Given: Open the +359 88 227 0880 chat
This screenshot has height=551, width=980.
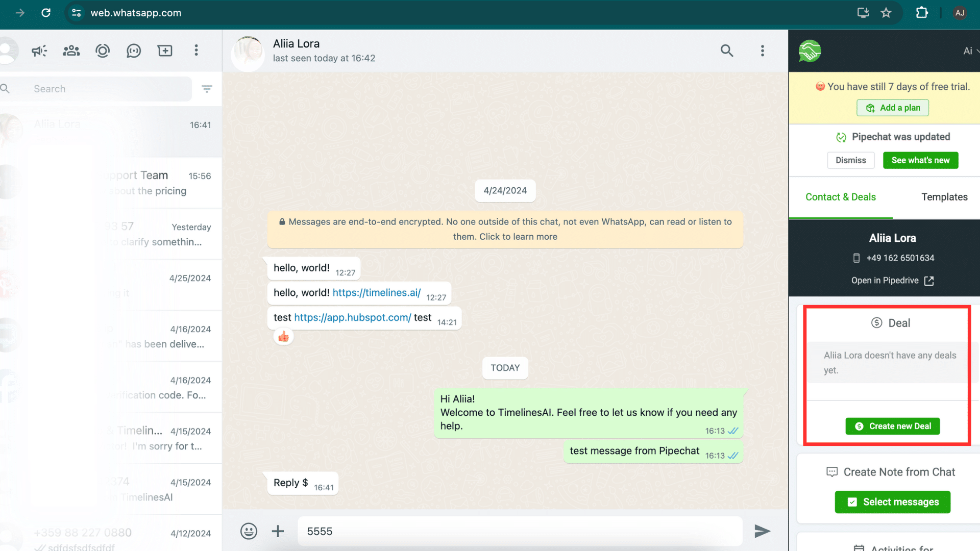Looking at the screenshot, I should point(111,533).
